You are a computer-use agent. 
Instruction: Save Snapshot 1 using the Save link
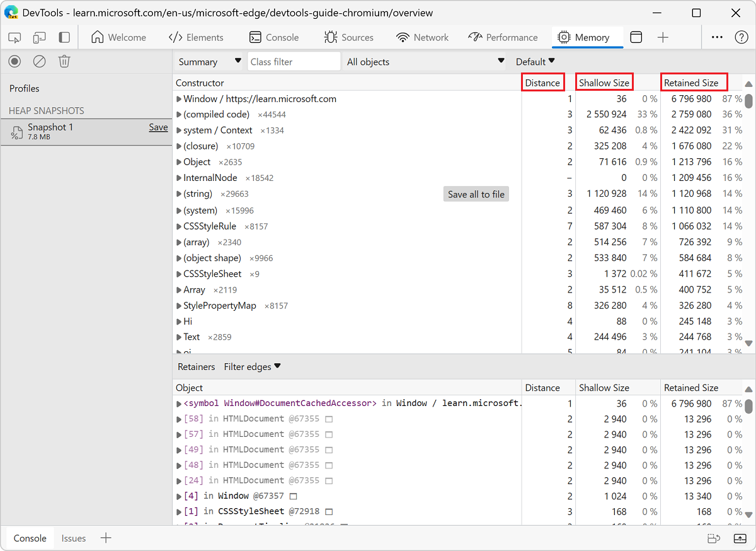(158, 127)
